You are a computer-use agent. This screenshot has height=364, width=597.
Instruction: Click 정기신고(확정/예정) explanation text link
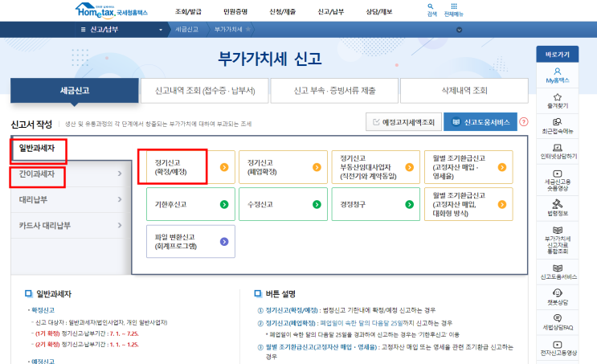292,310
